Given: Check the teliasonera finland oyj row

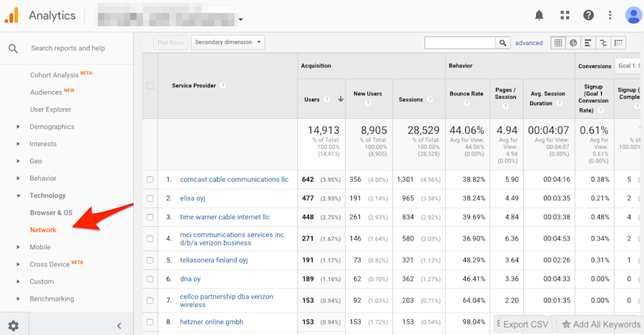Looking at the screenshot, I should (150, 260).
